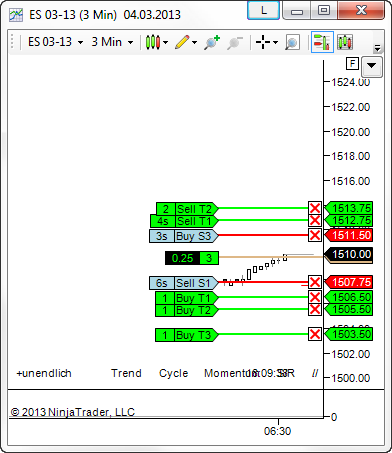Select the Buy S3 stop order label
Screen dimensions: 392x453
click(x=184, y=236)
